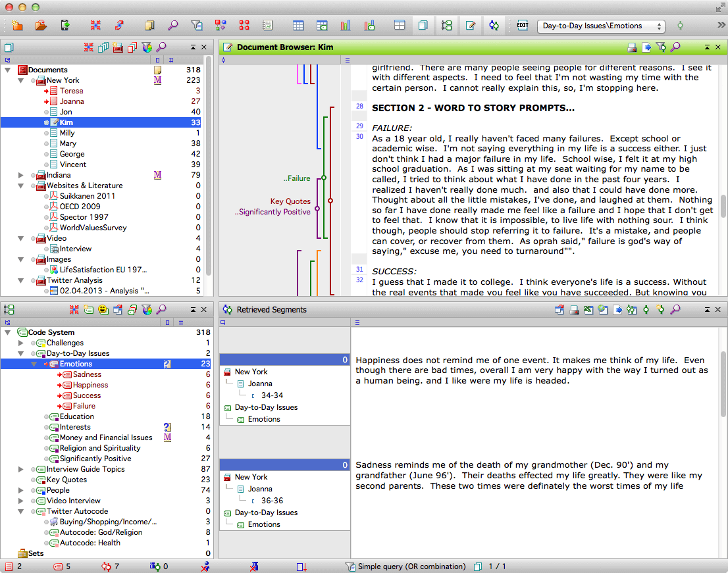Print the Document Browser contents
Screen dimensions: 728x573
[x=632, y=47]
